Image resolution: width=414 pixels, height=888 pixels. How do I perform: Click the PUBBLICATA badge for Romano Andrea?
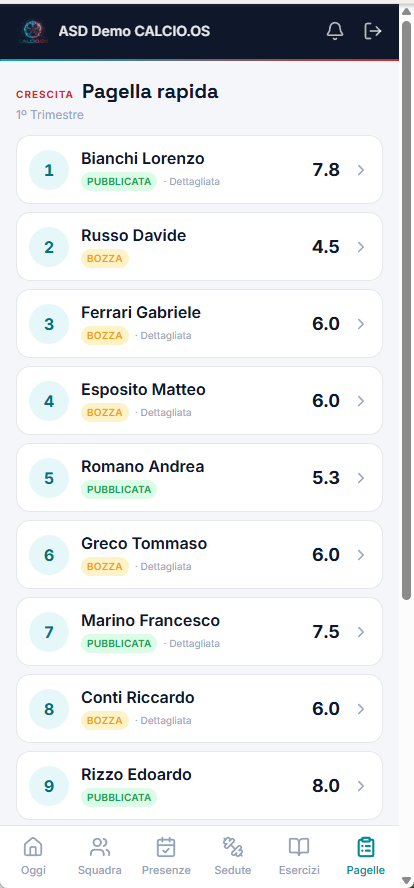click(x=119, y=490)
